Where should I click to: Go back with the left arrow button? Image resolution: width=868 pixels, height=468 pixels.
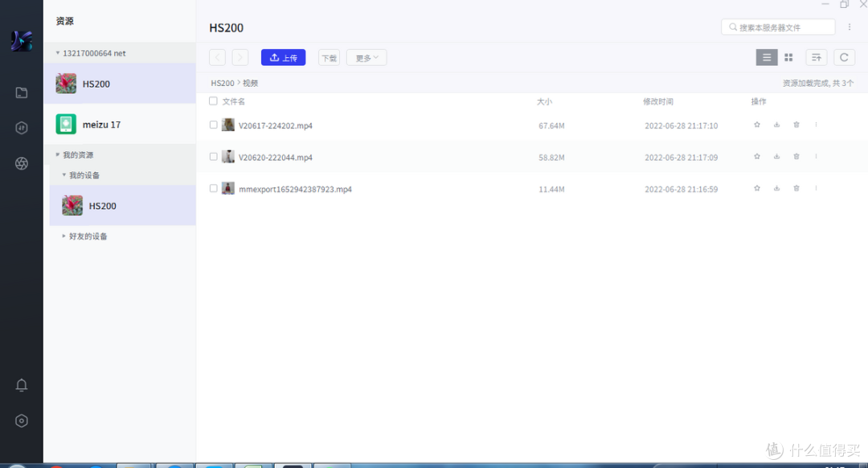click(x=218, y=58)
